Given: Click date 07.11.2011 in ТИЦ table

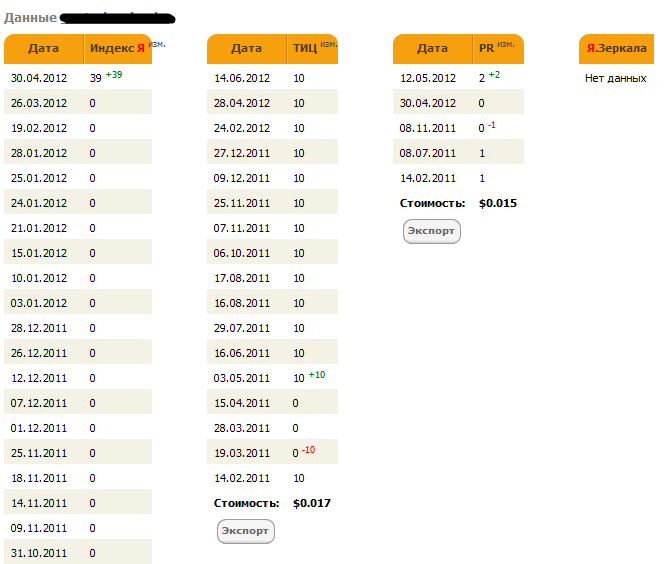Looking at the screenshot, I should 242,229.
